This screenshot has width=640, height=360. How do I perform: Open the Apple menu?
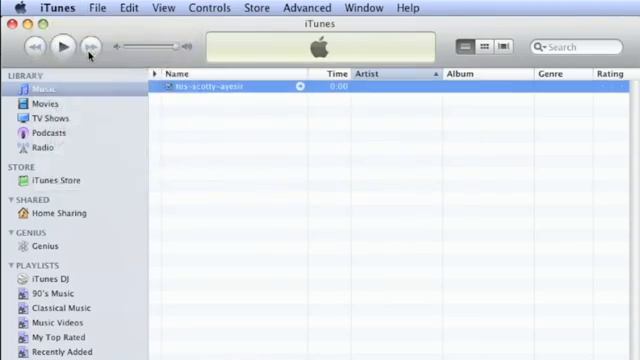click(20, 8)
